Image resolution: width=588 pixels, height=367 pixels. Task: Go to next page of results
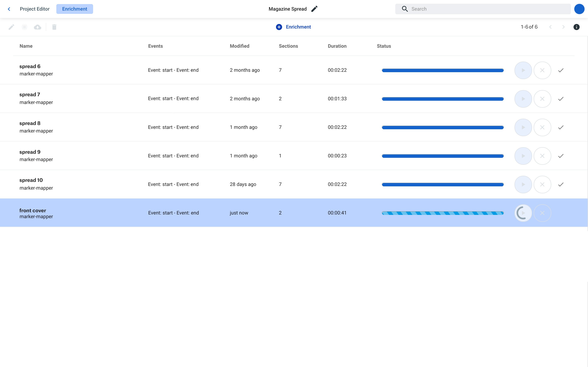tap(563, 27)
